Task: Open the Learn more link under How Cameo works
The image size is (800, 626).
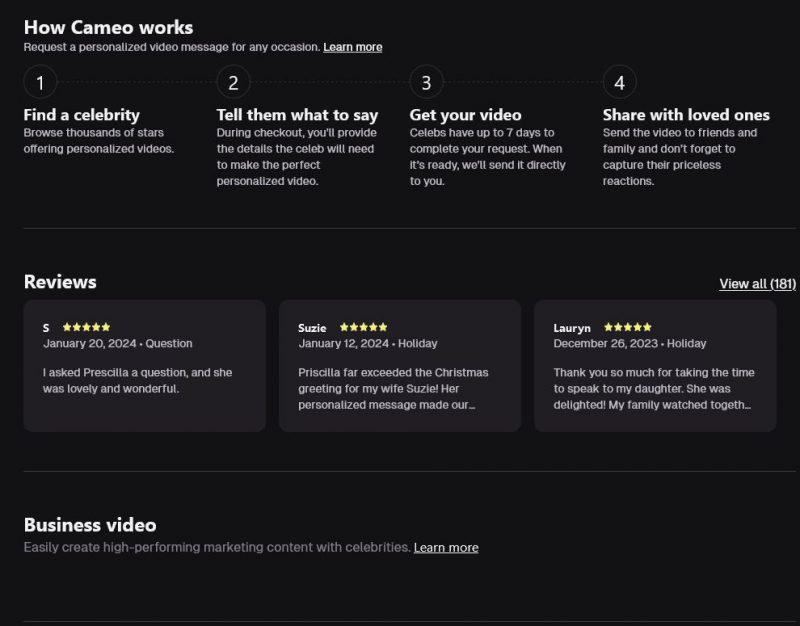Action: [352, 47]
